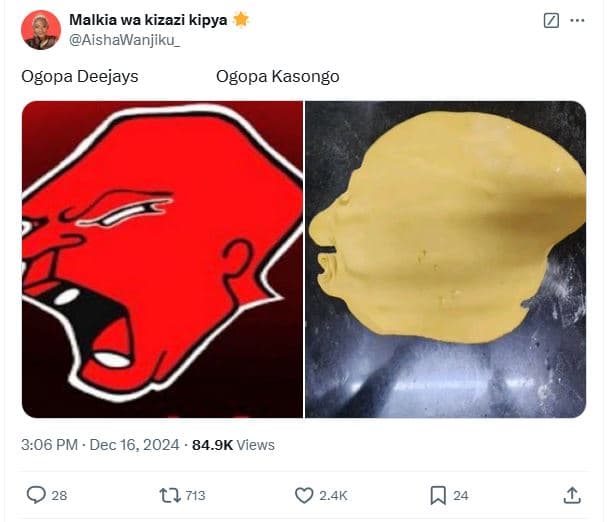Open the three-dot More menu
The width and height of the screenshot is (611, 522).
tap(577, 20)
